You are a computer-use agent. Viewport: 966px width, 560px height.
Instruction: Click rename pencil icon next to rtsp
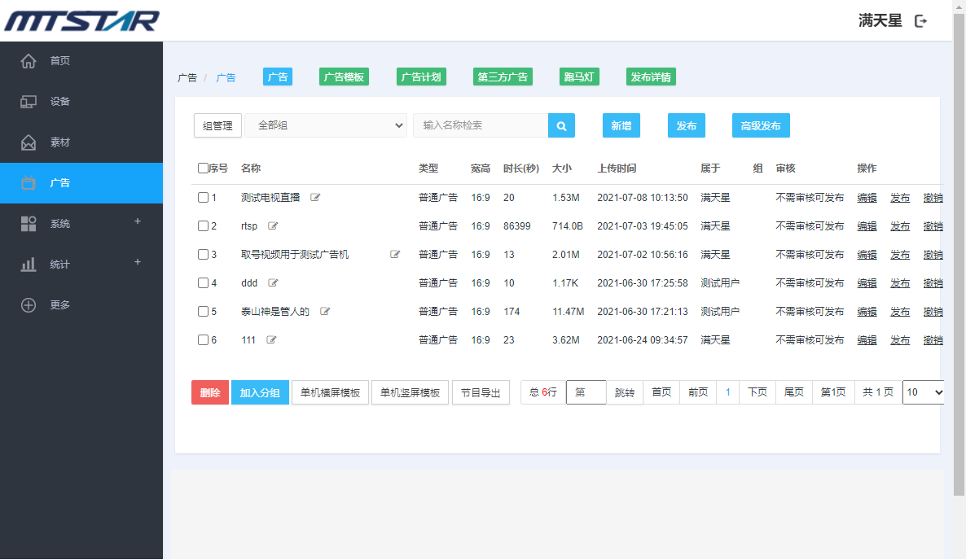point(273,226)
